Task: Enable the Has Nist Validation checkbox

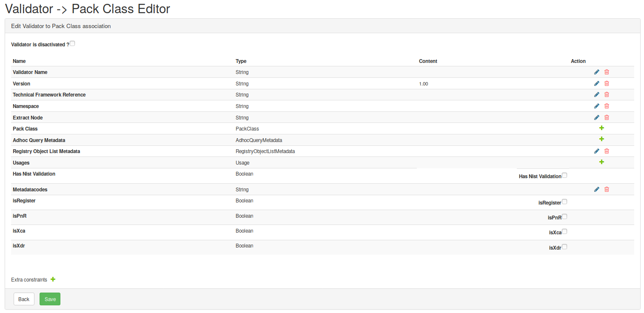Action: 564,175
